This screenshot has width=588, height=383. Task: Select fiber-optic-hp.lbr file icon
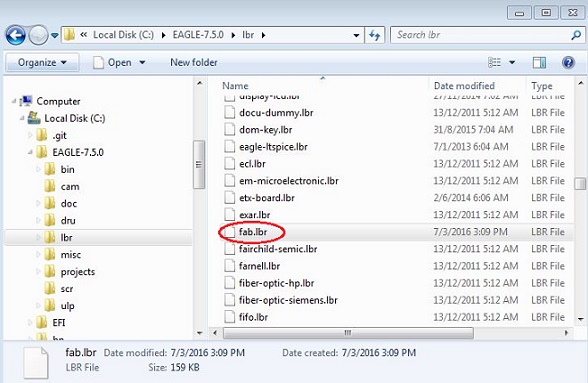pyautogui.click(x=230, y=283)
